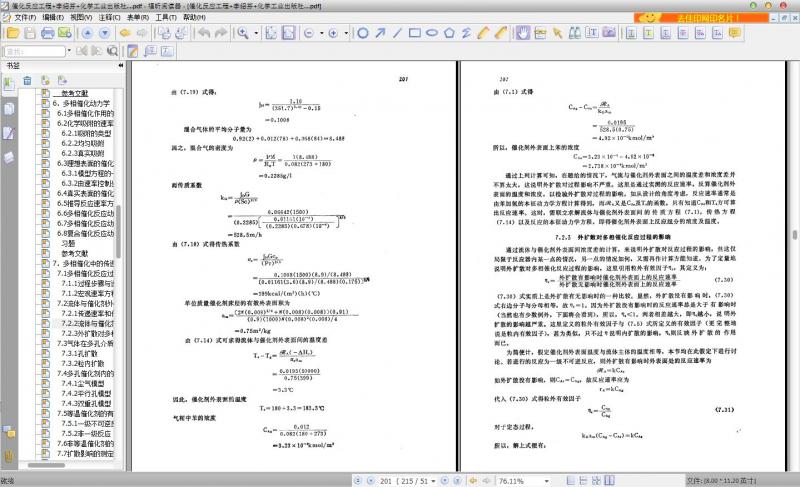Select the Rectangle drawing tool
The height and width of the screenshot is (487, 800).
click(x=415, y=33)
